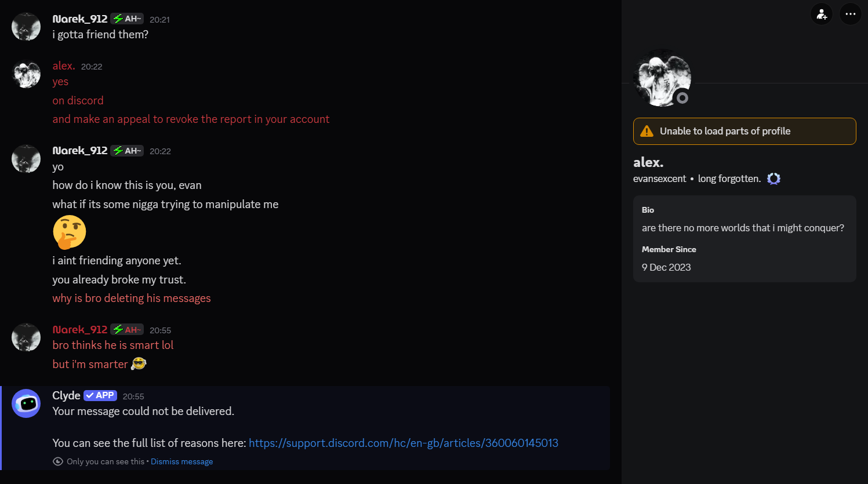The height and width of the screenshot is (484, 868).
Task: Click the 'evansexcent' username handle
Action: click(x=659, y=179)
